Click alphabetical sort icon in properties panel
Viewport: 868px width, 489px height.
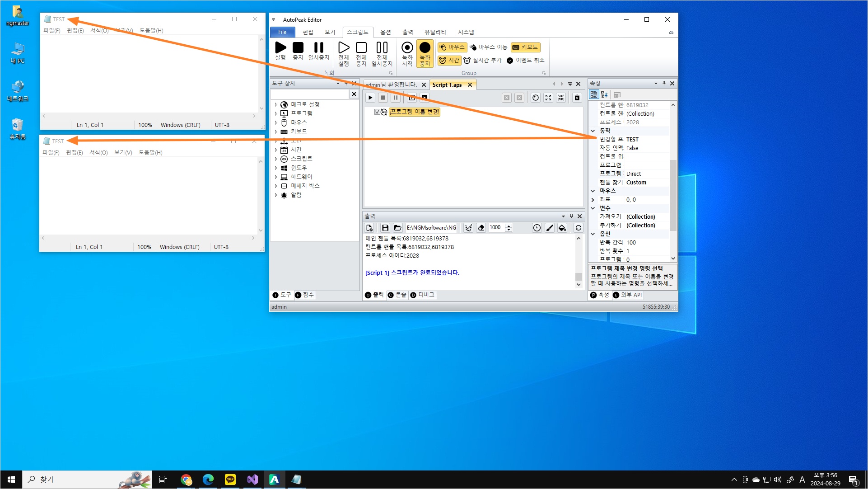click(x=604, y=94)
